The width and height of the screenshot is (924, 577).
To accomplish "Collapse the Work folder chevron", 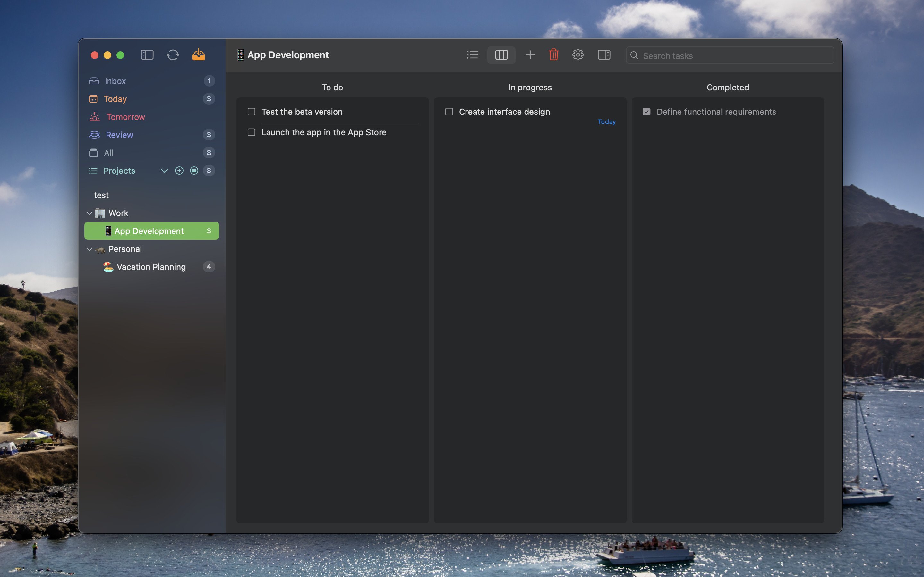I will (89, 213).
